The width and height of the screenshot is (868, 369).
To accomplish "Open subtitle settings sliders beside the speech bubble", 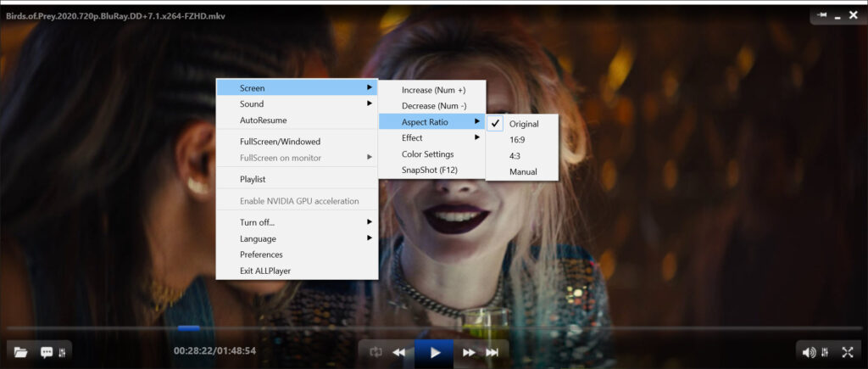I will [x=62, y=352].
